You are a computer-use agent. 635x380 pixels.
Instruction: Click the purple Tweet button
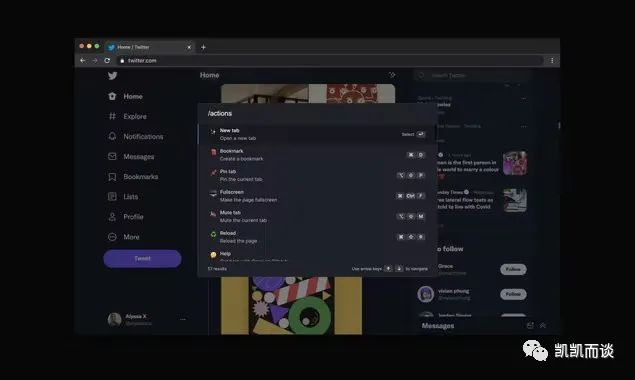142,258
